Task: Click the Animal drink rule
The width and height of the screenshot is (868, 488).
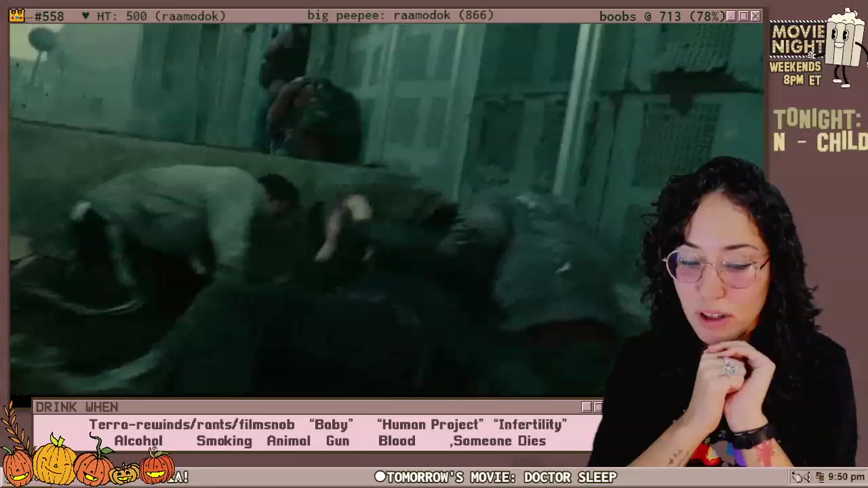Action: (x=288, y=441)
